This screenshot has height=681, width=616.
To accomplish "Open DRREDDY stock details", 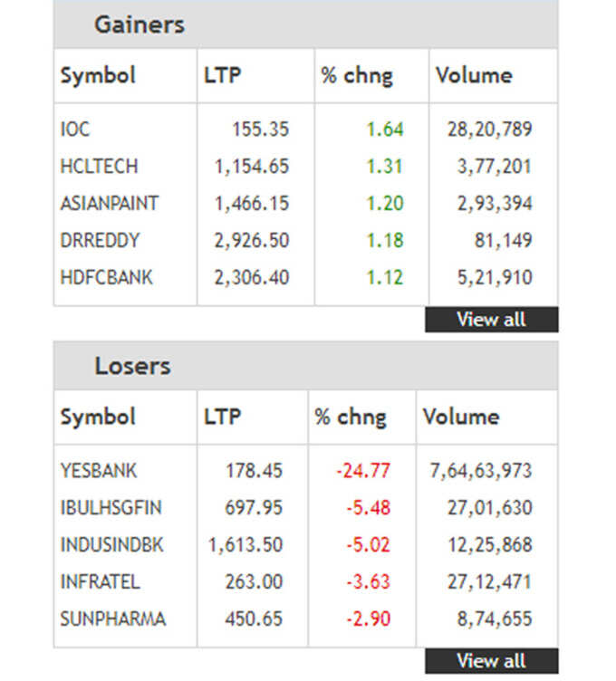I will [x=100, y=240].
